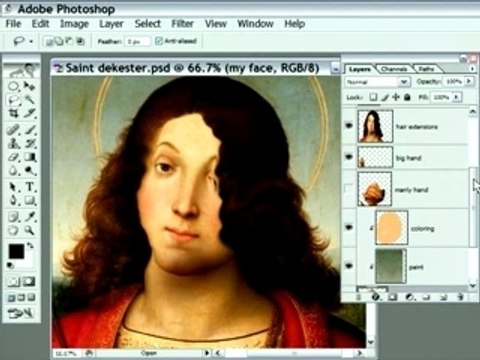Select the Eyedropper tool
Screen dimensions: 480x360
click(30, 217)
